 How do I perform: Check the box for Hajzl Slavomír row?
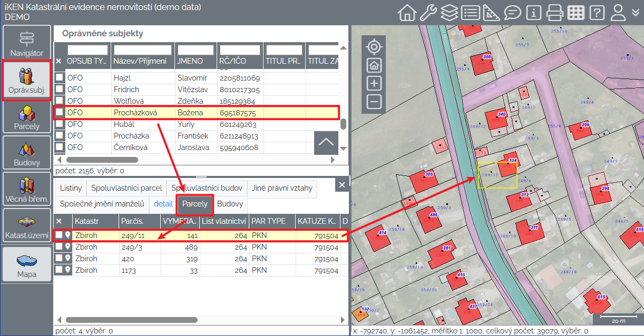(x=60, y=78)
